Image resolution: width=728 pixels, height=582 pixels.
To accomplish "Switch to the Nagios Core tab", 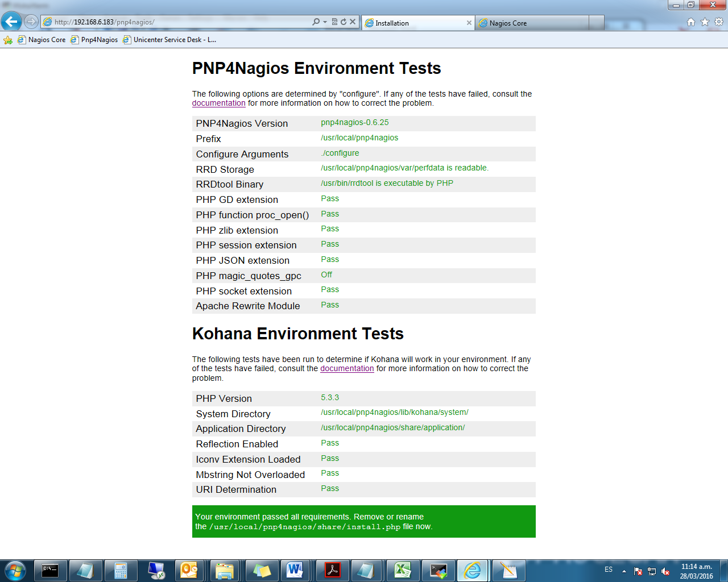I will pyautogui.click(x=531, y=23).
